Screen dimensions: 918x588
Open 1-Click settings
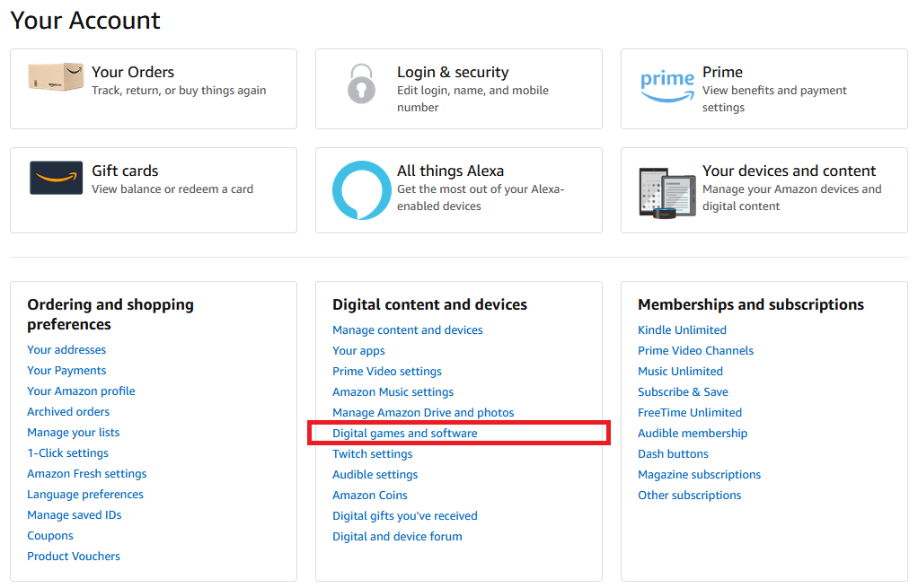[x=68, y=452]
